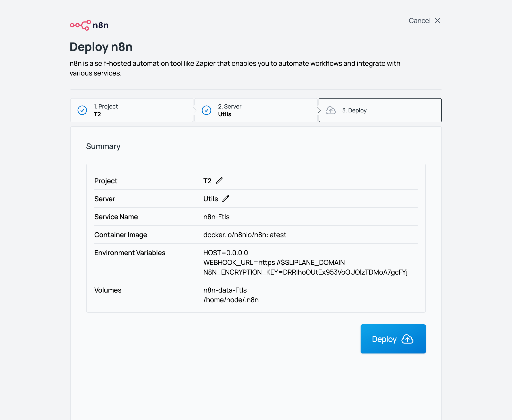Click the Deploy n8n heading

pos(101,47)
